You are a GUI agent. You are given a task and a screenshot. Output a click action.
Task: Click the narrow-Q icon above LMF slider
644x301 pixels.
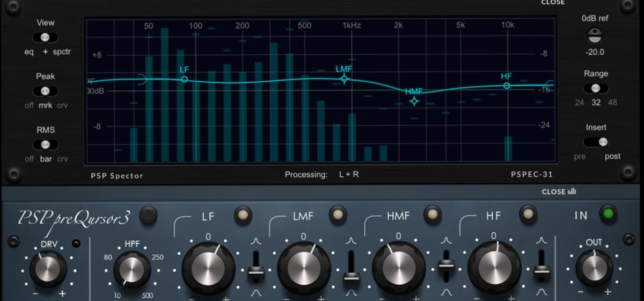click(x=352, y=240)
